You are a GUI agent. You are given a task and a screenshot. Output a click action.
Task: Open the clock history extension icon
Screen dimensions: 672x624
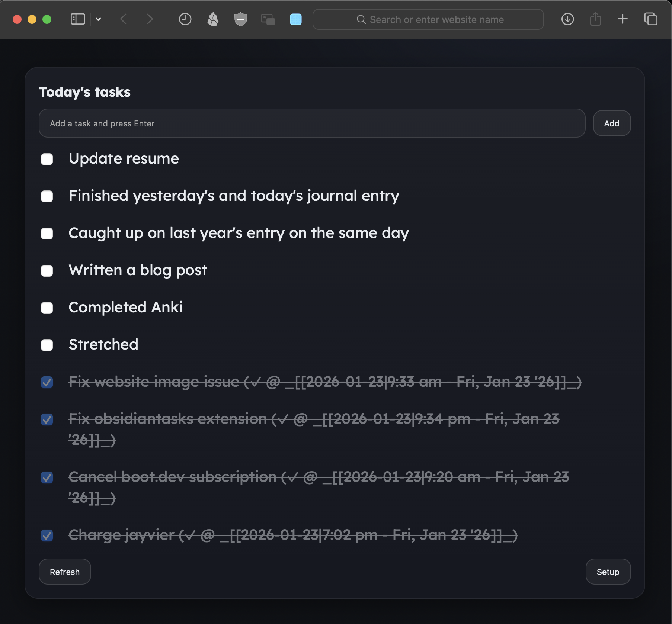pyautogui.click(x=185, y=19)
